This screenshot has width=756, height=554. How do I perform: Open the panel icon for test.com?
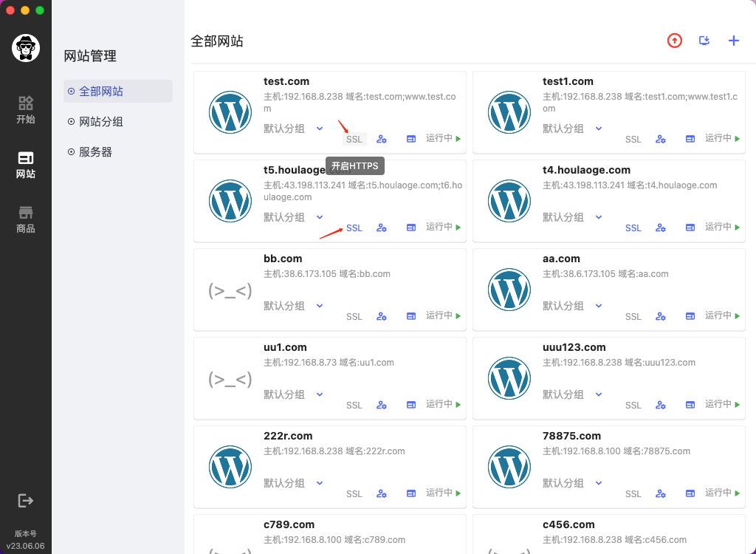pyautogui.click(x=410, y=139)
